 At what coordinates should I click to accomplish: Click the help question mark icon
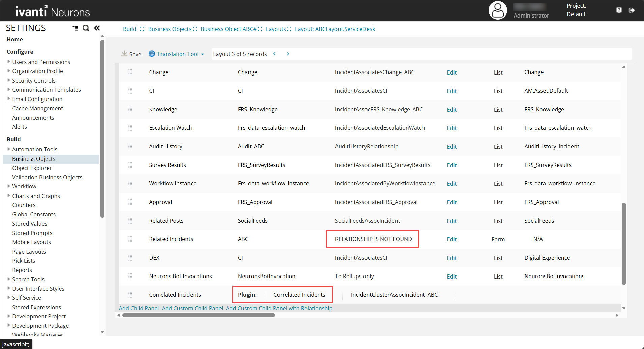[619, 10]
